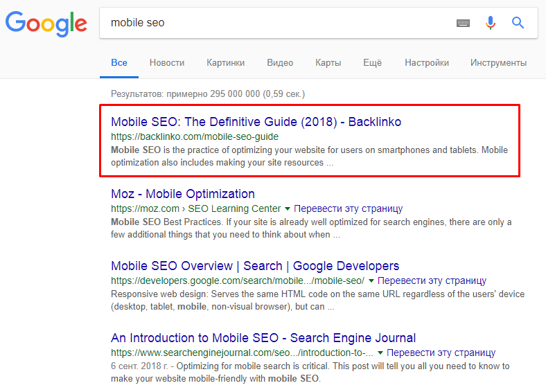The height and width of the screenshot is (392, 546).
Task: Open the Видео results tab
Action: (x=280, y=62)
